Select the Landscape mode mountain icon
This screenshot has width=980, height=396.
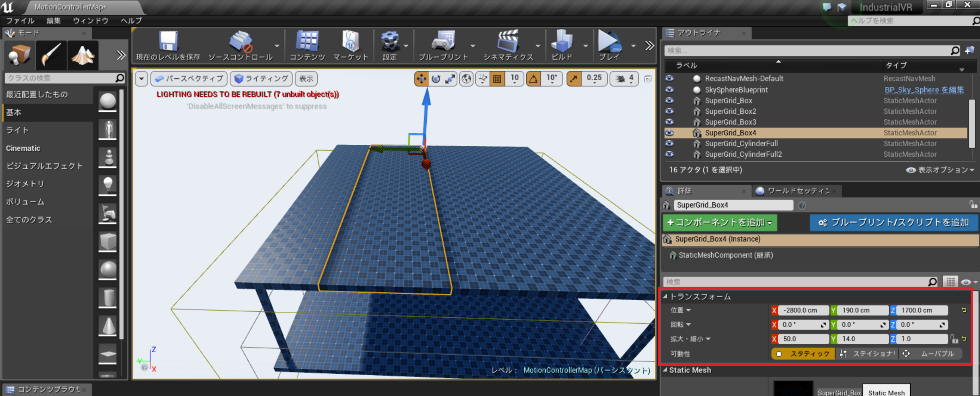(83, 55)
